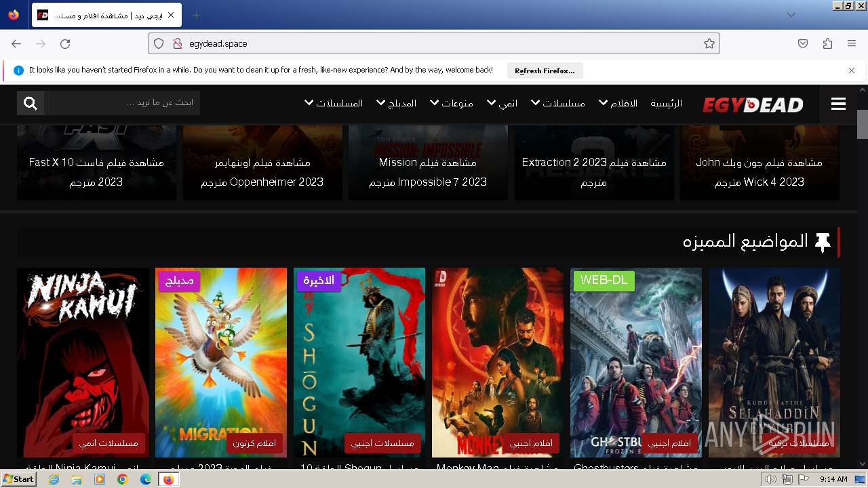This screenshot has width=868, height=488.
Task: Click the الاخيرة badge on Shogun
Action: pyautogui.click(x=319, y=281)
